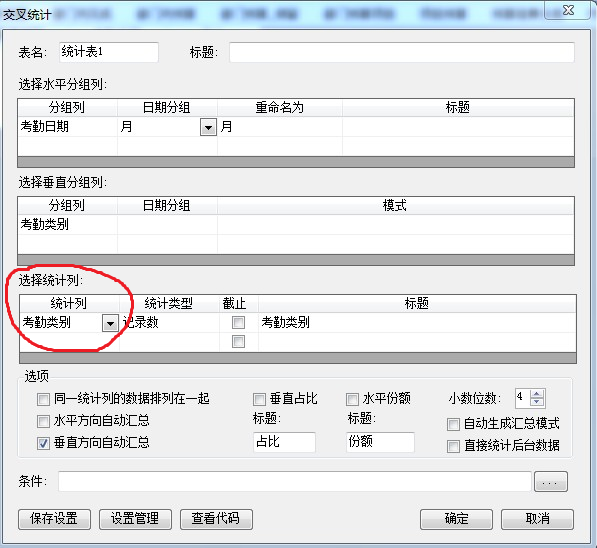Image resolution: width=597 pixels, height=548 pixels.
Task: Check 直接统计后台数据 option
Action: (x=453, y=446)
